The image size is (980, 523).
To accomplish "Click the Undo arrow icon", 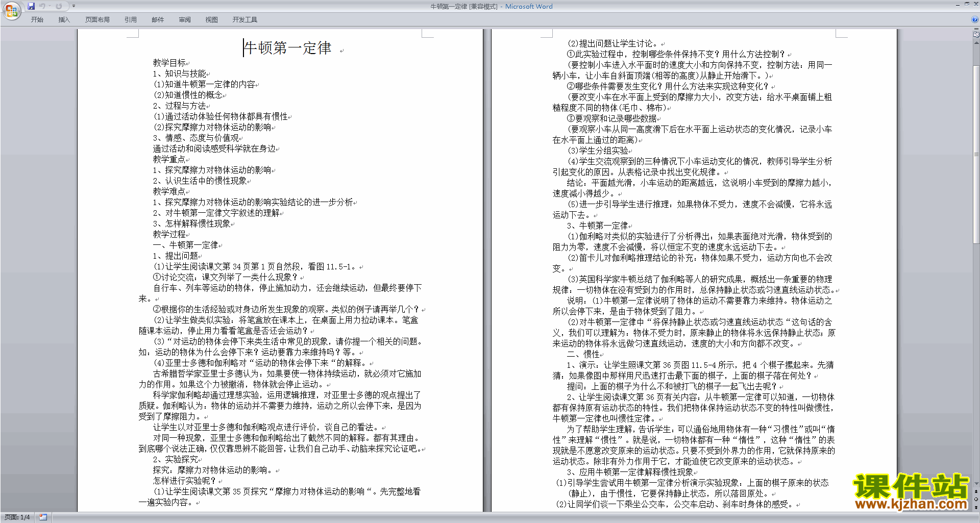I will click(x=42, y=6).
